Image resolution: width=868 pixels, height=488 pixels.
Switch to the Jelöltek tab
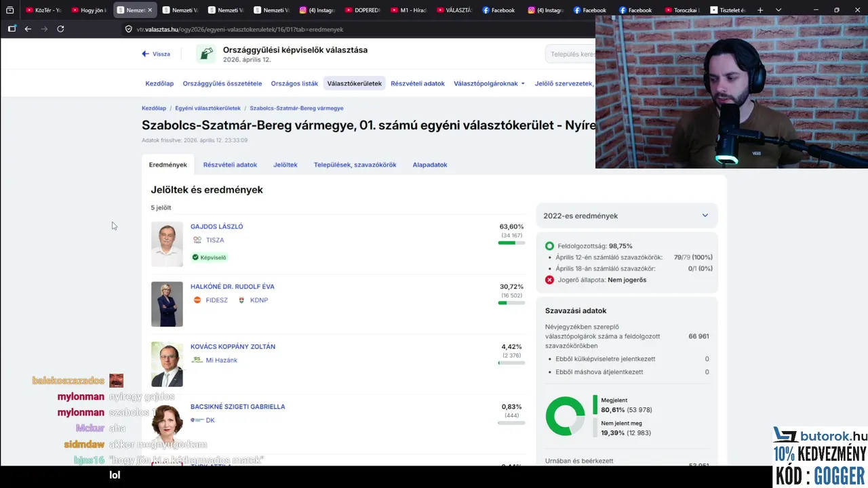coord(285,165)
